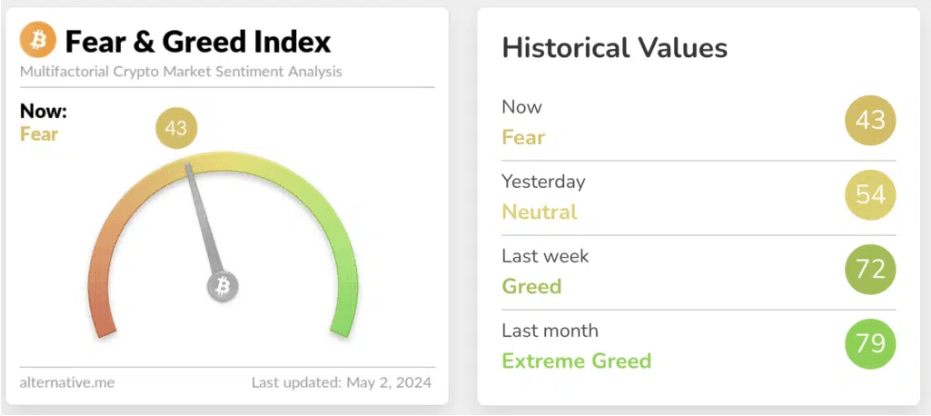Click the gauge needle pointer
Screen dimensions: 931x416
click(x=204, y=218)
